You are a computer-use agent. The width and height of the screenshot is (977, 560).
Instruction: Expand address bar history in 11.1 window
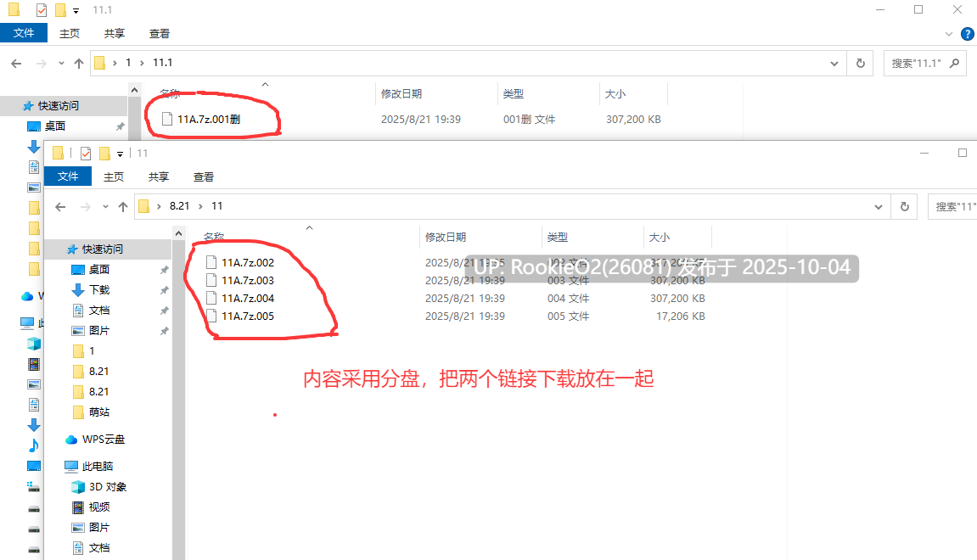834,64
